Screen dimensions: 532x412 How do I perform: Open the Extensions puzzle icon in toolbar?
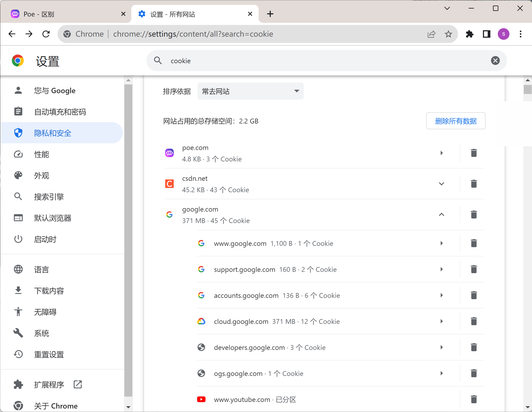[469, 34]
